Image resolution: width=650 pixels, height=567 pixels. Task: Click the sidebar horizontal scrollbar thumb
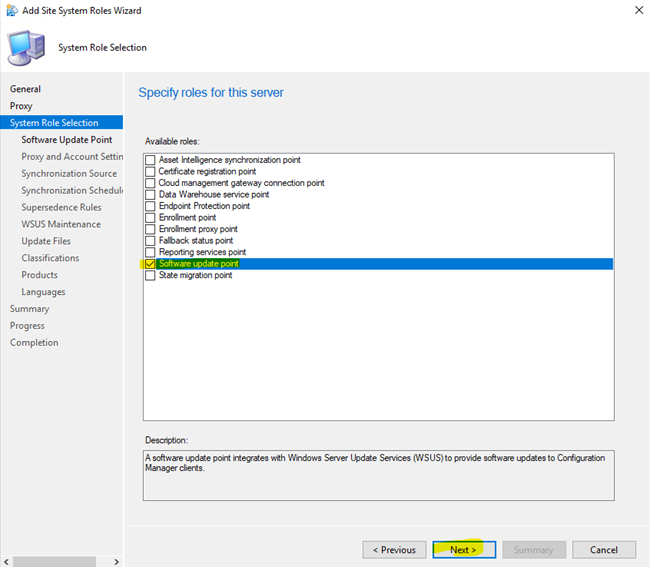(54, 562)
